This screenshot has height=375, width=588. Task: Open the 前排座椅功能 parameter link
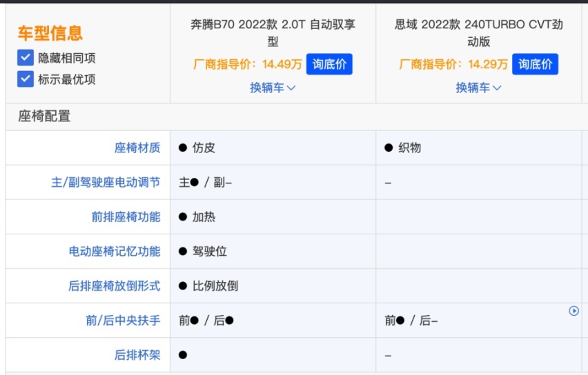(x=126, y=217)
